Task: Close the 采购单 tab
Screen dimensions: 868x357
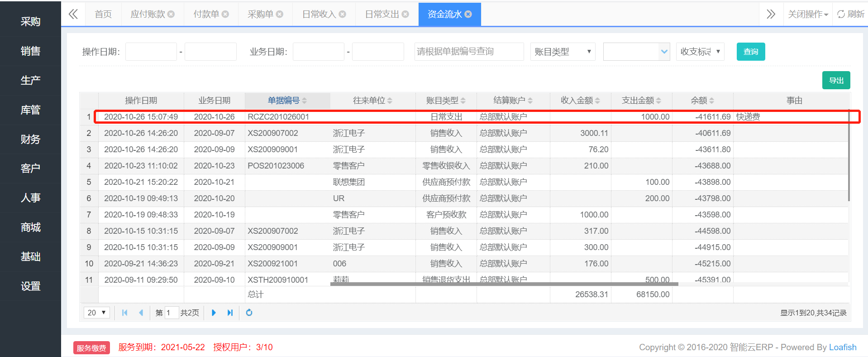Action: (x=280, y=14)
